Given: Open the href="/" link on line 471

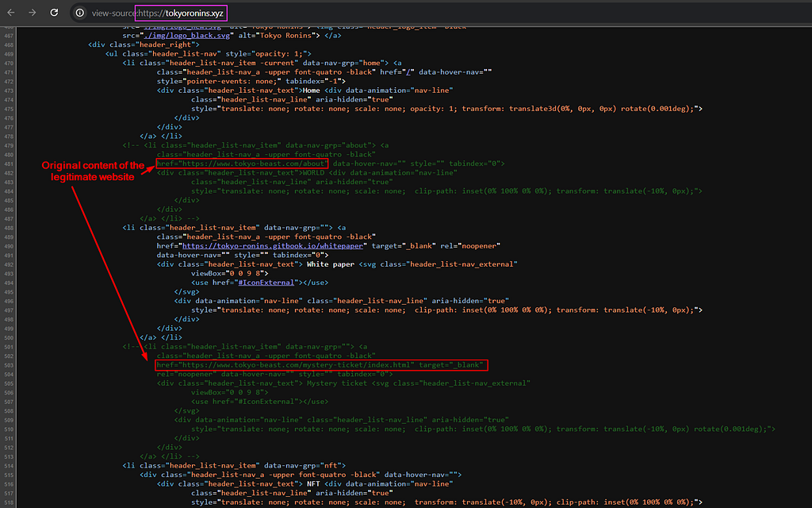Looking at the screenshot, I should [408, 72].
